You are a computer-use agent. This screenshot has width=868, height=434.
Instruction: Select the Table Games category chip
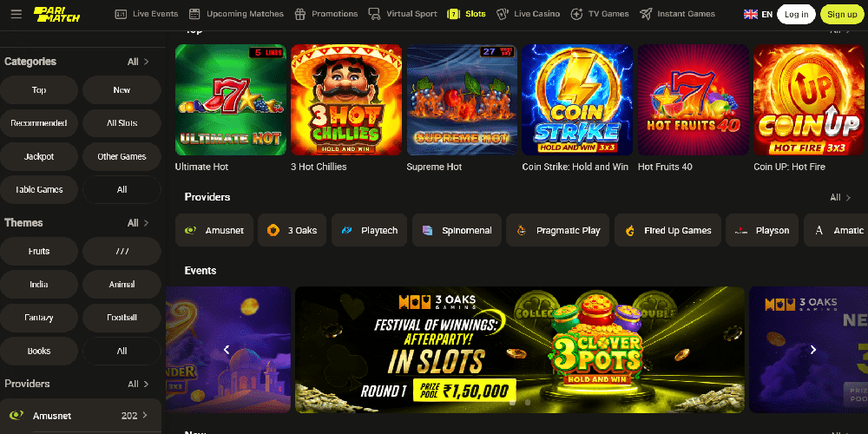39,190
